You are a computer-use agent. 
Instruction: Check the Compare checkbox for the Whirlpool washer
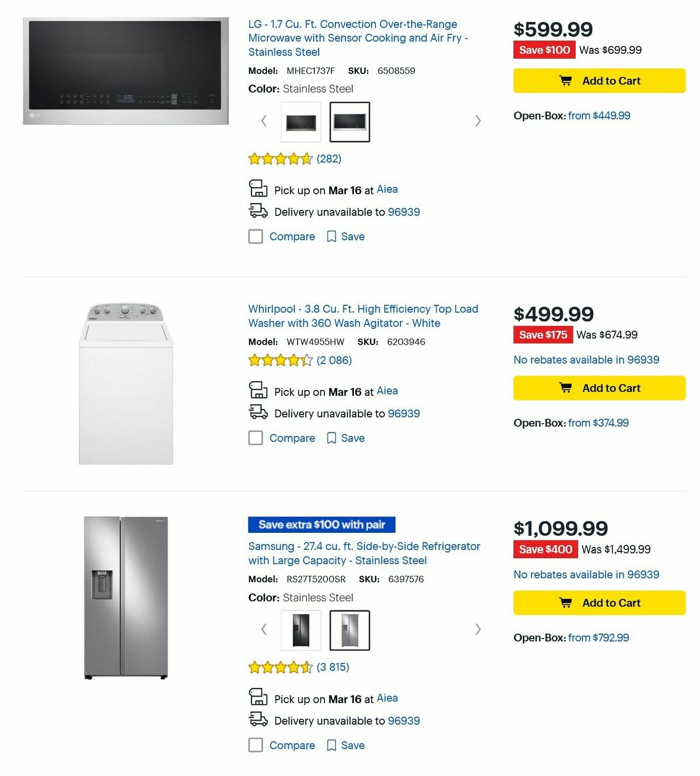coord(256,437)
